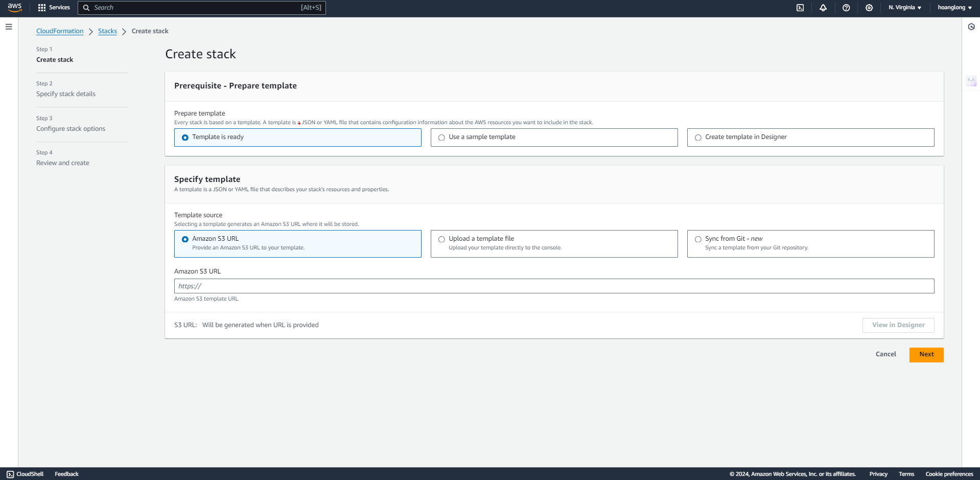Screen dimensions: 980x480
Task: Open the Services grid menu
Action: 54,8
